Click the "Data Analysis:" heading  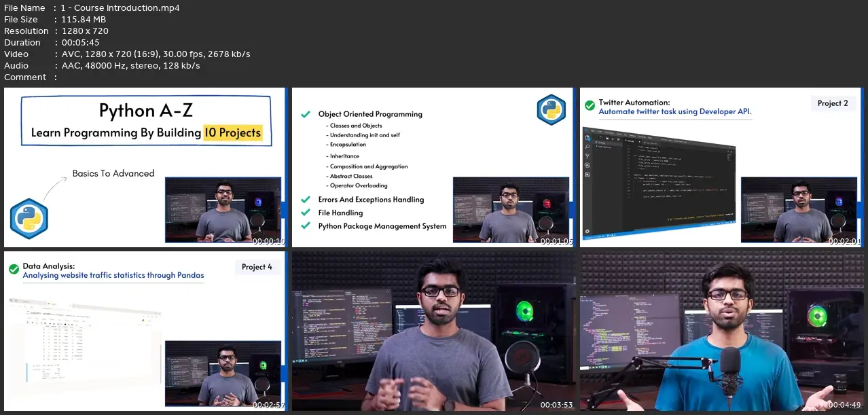[49, 266]
